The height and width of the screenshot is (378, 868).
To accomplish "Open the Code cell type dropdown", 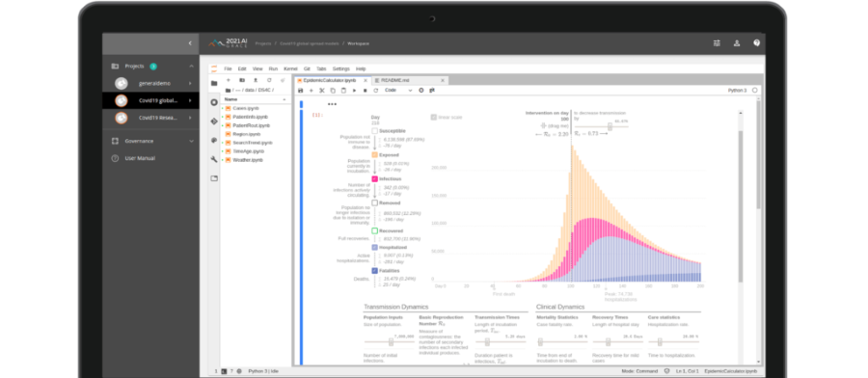I will point(398,91).
